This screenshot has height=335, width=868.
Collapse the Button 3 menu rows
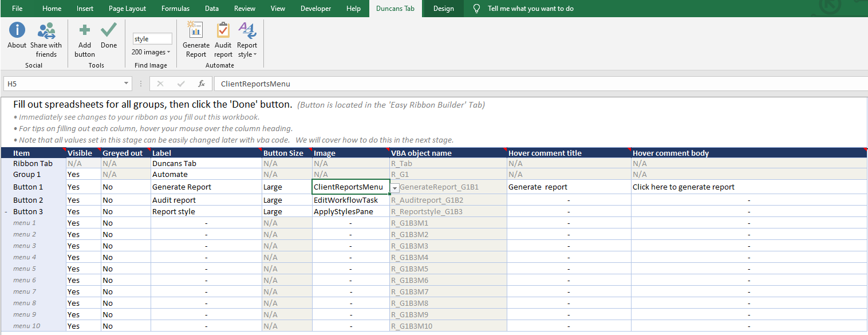pos(5,211)
